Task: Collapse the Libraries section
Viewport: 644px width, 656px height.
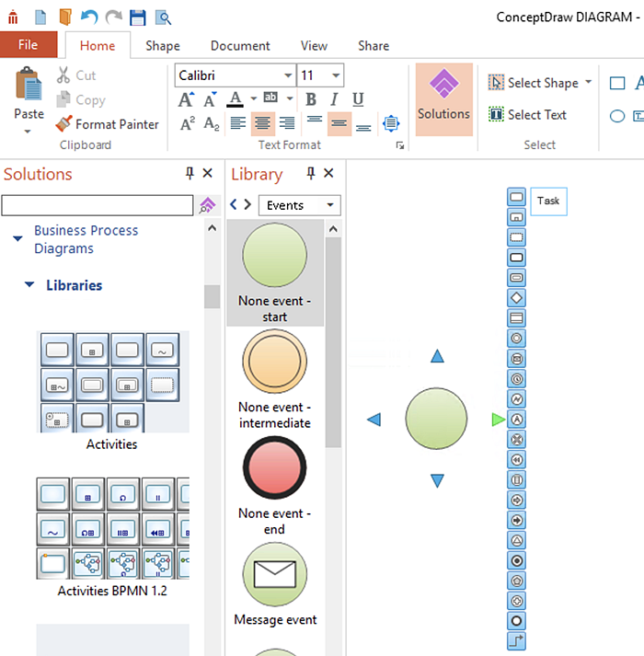Action: 29,285
